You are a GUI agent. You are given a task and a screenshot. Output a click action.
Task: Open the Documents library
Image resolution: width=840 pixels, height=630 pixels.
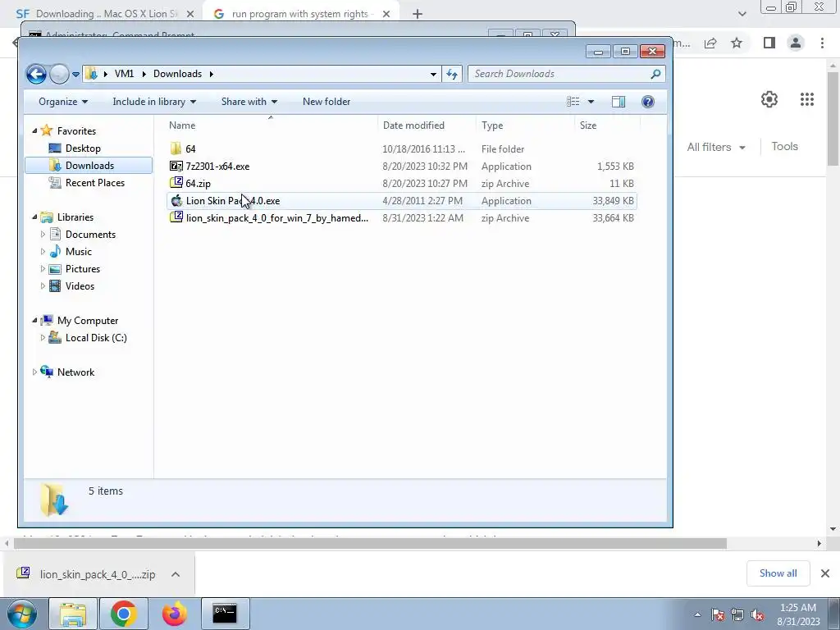(90, 235)
